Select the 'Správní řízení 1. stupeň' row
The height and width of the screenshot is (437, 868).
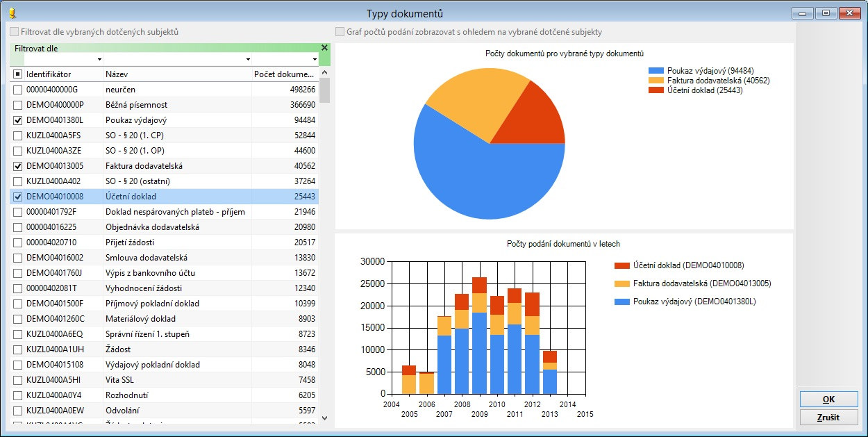click(165, 334)
